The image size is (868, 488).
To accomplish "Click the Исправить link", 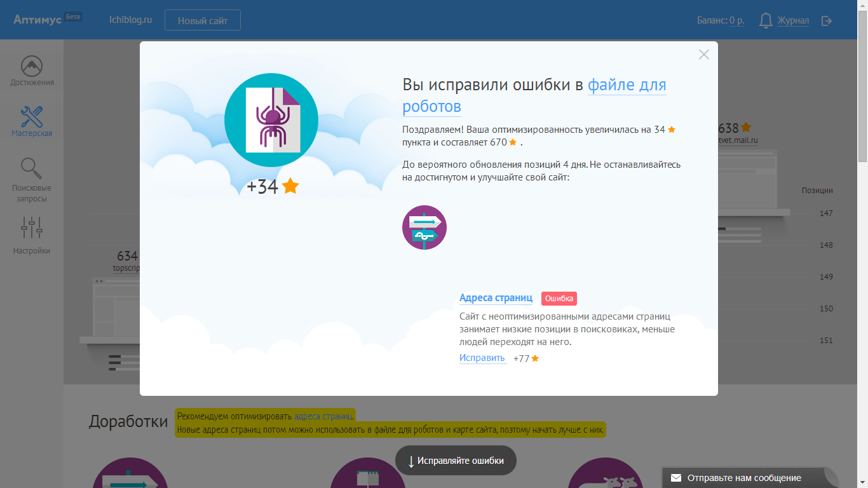I will (x=482, y=358).
